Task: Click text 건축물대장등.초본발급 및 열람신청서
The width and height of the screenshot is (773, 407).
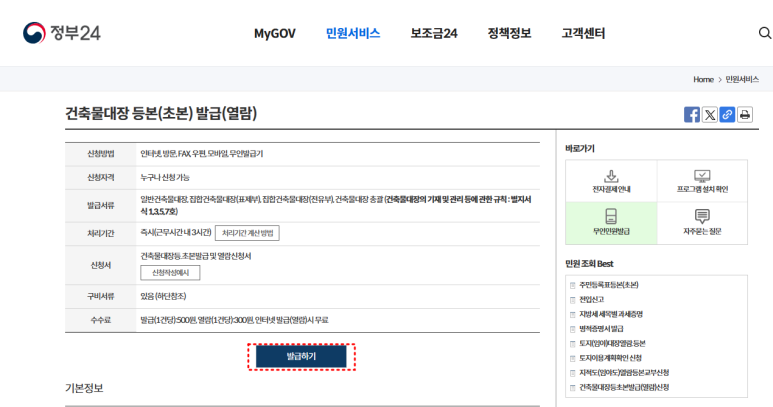Action: click(196, 256)
